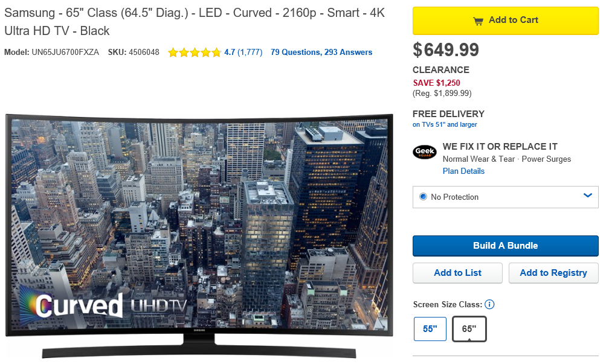The image size is (609, 364).
Task: Click the curved TV product image
Action: (x=199, y=236)
